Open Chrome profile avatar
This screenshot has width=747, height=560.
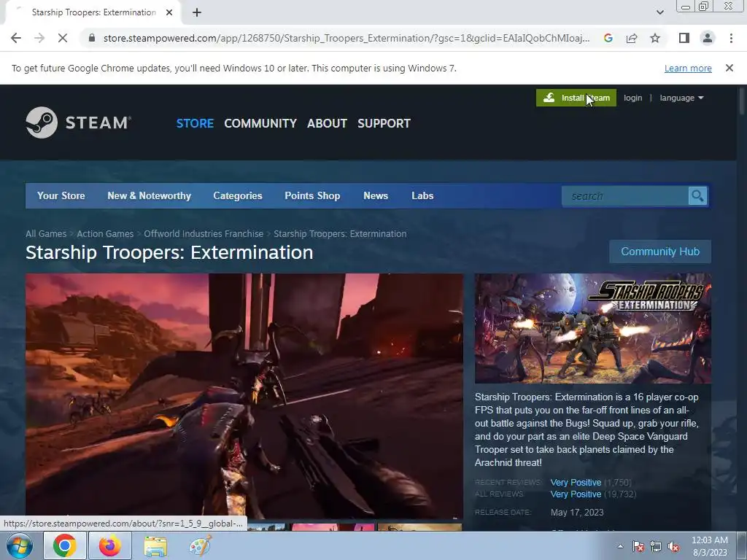pyautogui.click(x=708, y=38)
